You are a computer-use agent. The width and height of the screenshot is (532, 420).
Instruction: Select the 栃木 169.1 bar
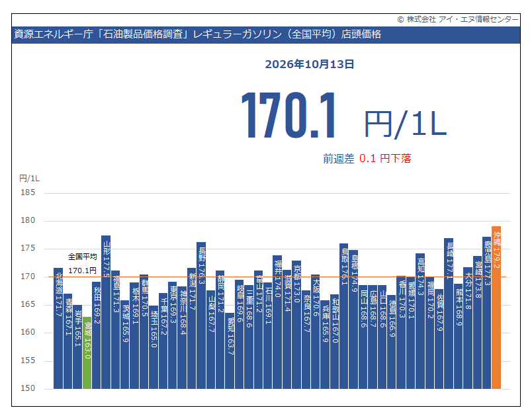pyautogui.click(x=134, y=335)
